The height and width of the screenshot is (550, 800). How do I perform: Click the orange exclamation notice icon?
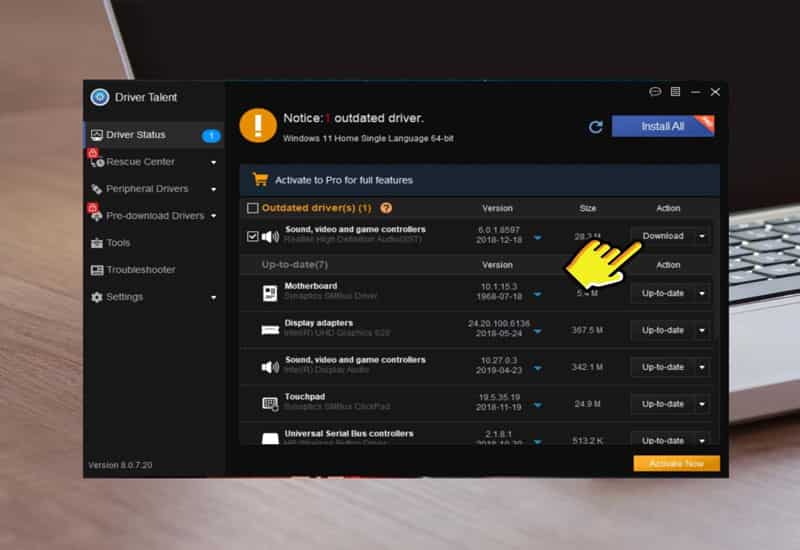pos(258,126)
